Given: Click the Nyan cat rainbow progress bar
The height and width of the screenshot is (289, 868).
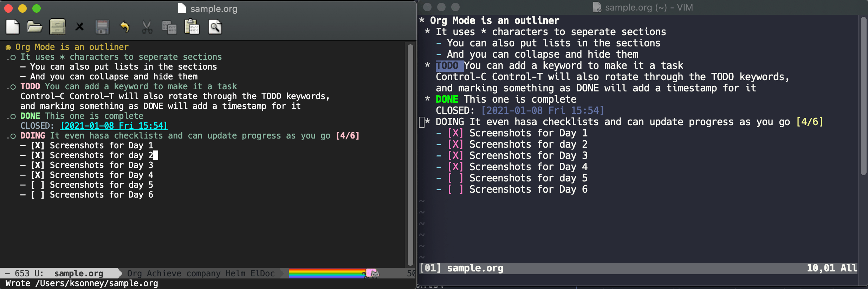Looking at the screenshot, I should coord(327,273).
